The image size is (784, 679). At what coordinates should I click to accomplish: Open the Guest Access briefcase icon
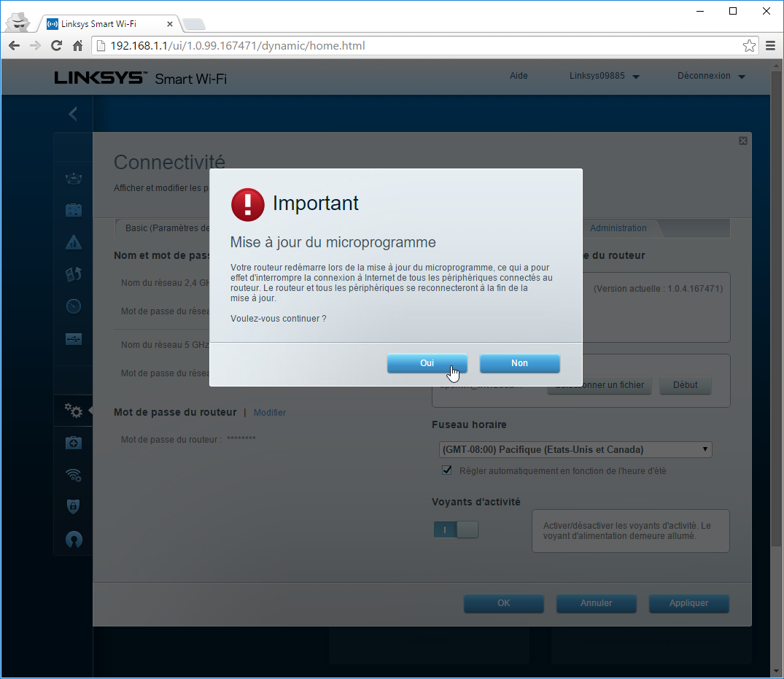click(x=74, y=210)
